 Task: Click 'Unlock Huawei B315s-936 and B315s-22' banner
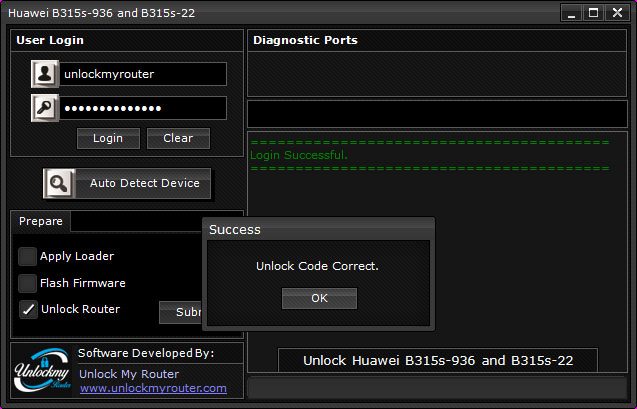[438, 361]
